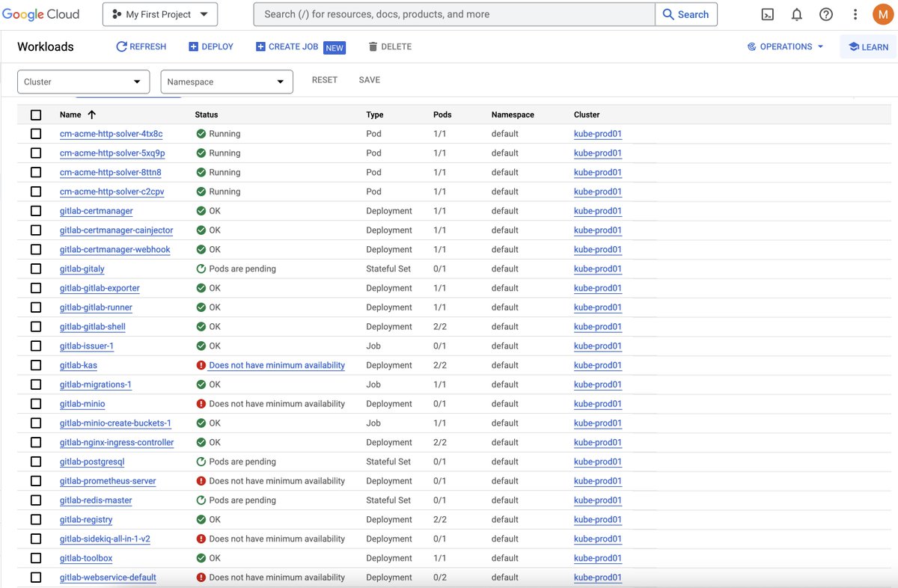Open the My First Project selector
This screenshot has width=898, height=588.
(159, 14)
